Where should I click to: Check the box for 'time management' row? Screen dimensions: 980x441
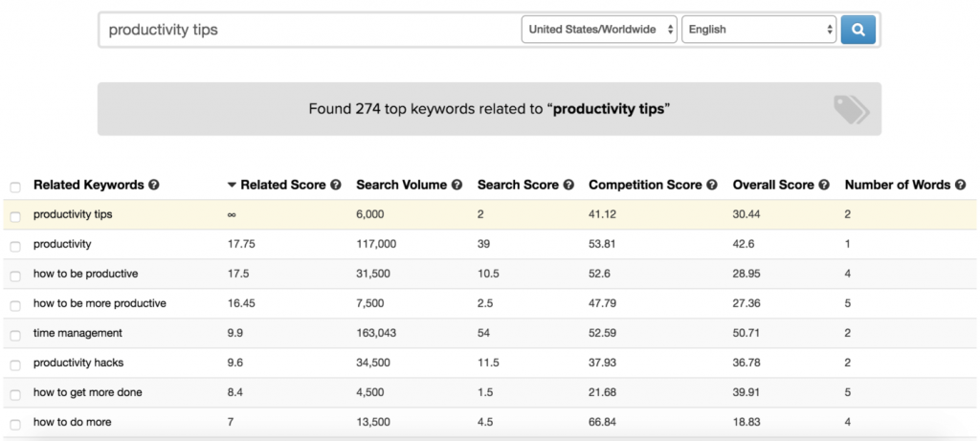tap(14, 336)
